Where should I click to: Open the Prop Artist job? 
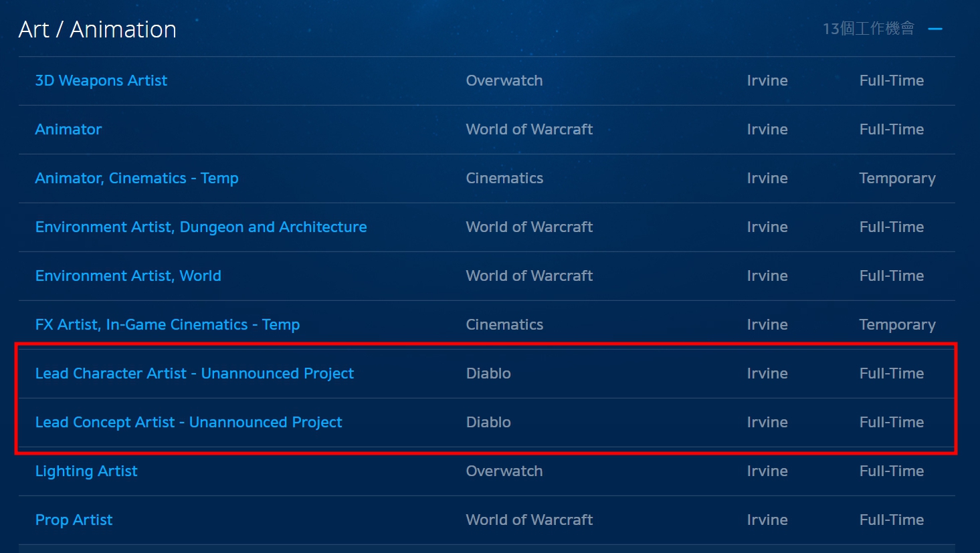(74, 520)
